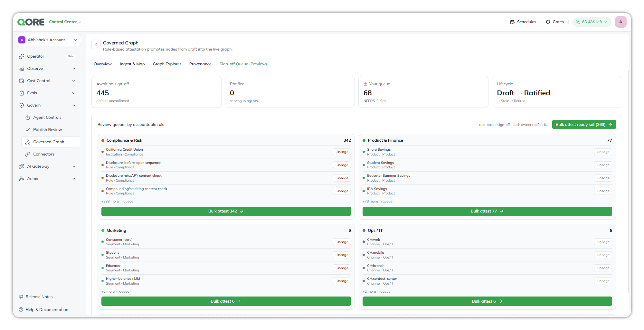Click the Admin user icon
The height and width of the screenshot is (330, 644).
[x=22, y=179]
